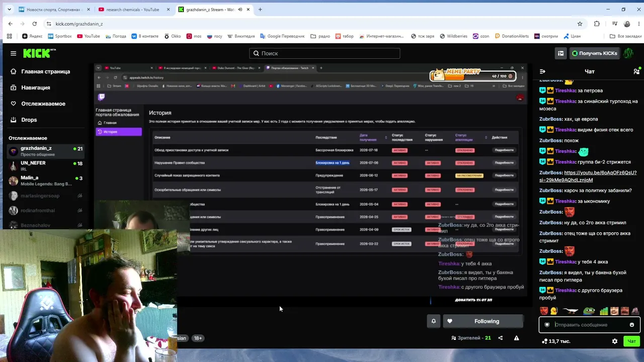Viewport: 644px width, 362px height.
Task: Open the Chrome apps grid shortcut
Action: tap(9, 36)
